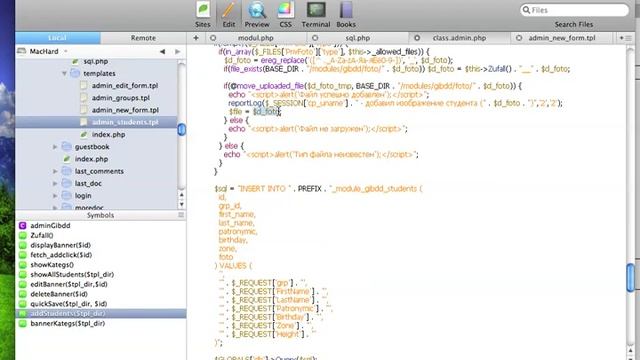
Task: Click the code editor scrollbar thumb
Action: 631,277
